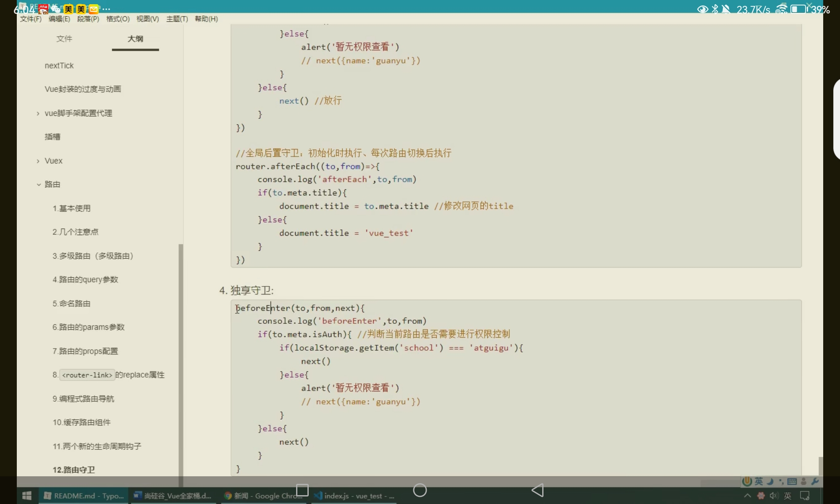Go to 4.路由的query参数 outline entry
Viewport: 840px width, 504px height.
(x=85, y=280)
